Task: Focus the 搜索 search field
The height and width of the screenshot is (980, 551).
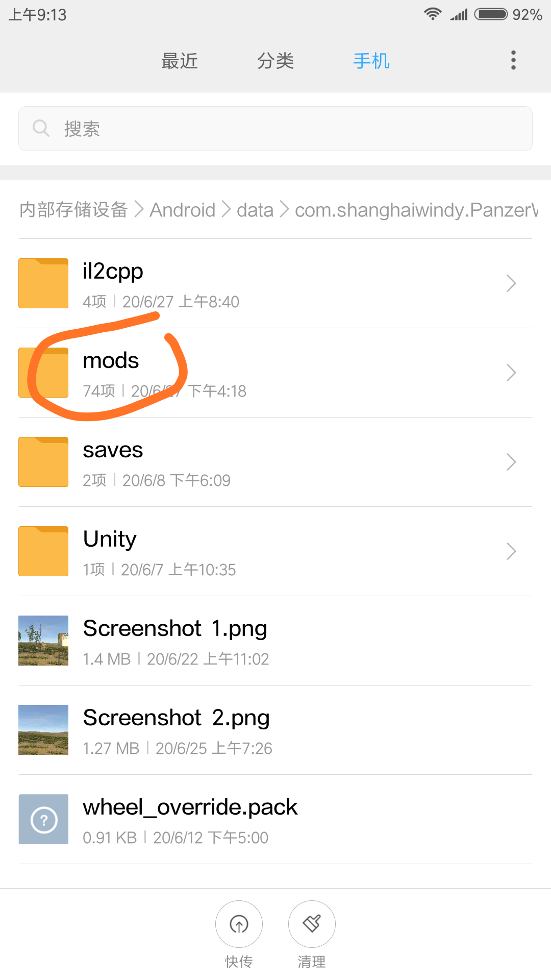Action: click(x=275, y=129)
